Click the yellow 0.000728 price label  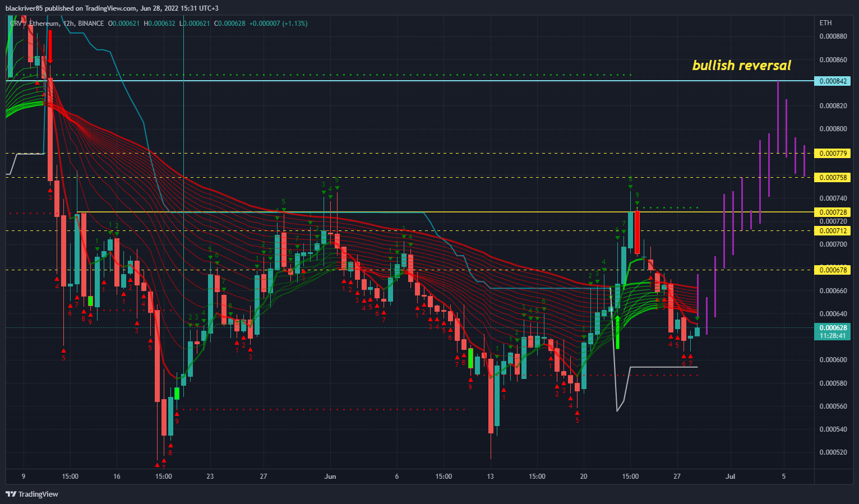tap(833, 212)
